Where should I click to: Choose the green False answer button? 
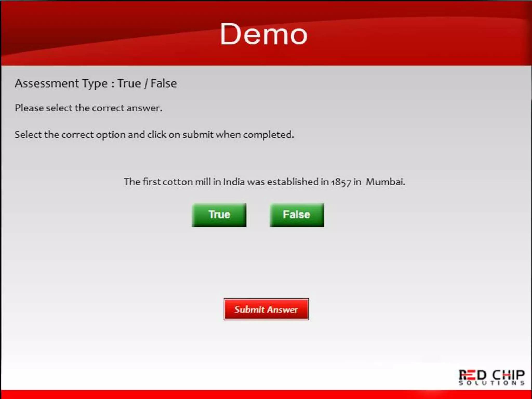pos(297,215)
